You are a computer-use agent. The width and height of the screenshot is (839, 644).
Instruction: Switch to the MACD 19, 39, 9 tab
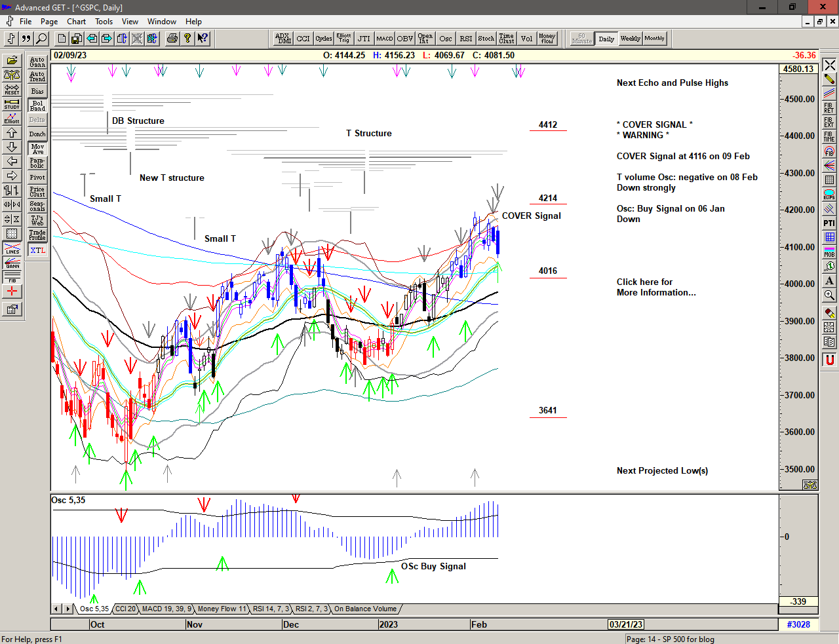pyautogui.click(x=166, y=609)
